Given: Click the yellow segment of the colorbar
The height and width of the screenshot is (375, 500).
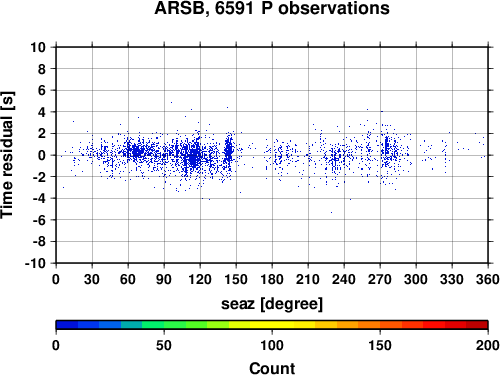Looking at the screenshot, I should [x=272, y=325].
